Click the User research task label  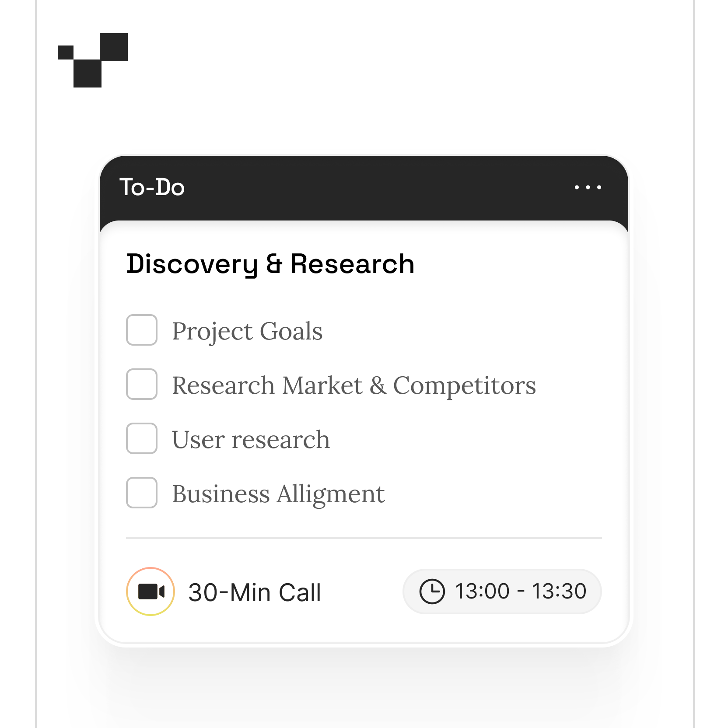[251, 440]
